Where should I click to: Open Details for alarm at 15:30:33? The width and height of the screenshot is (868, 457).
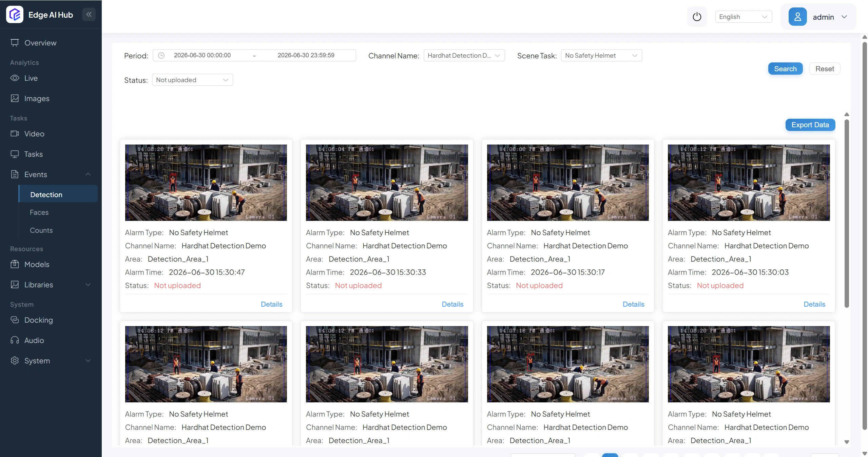coord(452,304)
